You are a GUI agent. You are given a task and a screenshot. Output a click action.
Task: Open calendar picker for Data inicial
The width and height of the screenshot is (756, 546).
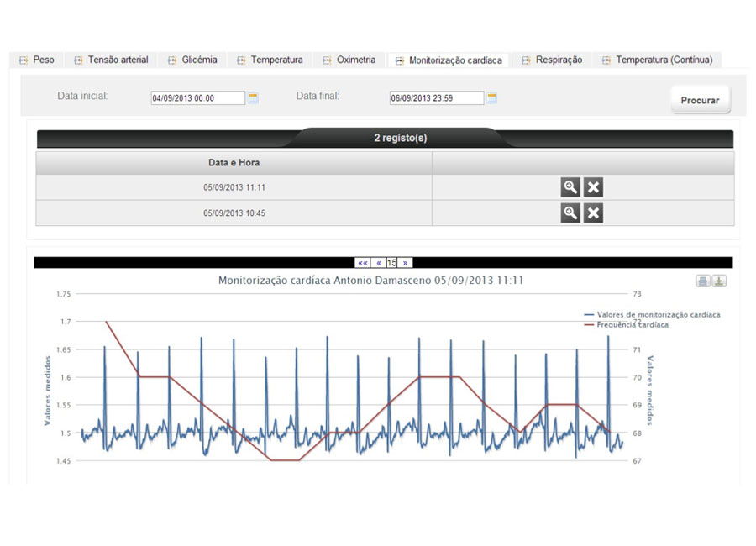[x=253, y=98]
